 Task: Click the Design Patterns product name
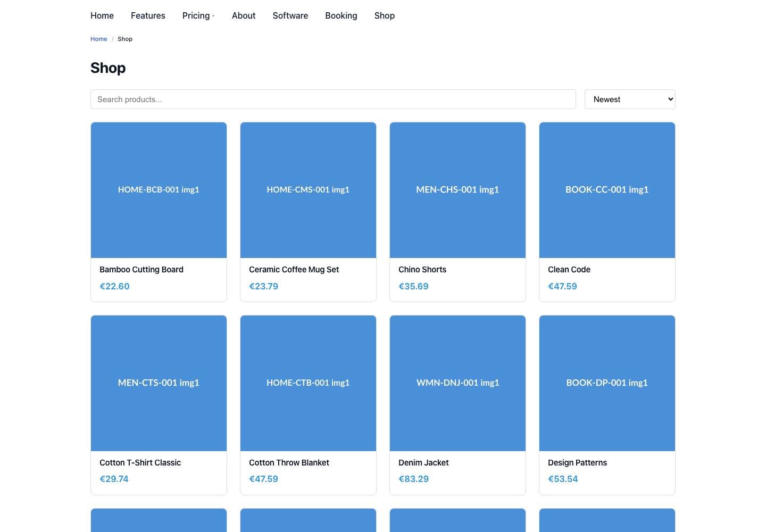click(x=577, y=463)
